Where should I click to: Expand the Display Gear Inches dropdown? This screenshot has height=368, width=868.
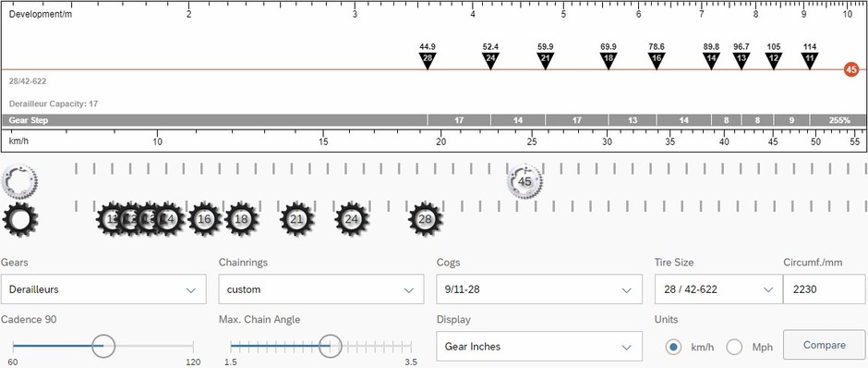point(539,347)
